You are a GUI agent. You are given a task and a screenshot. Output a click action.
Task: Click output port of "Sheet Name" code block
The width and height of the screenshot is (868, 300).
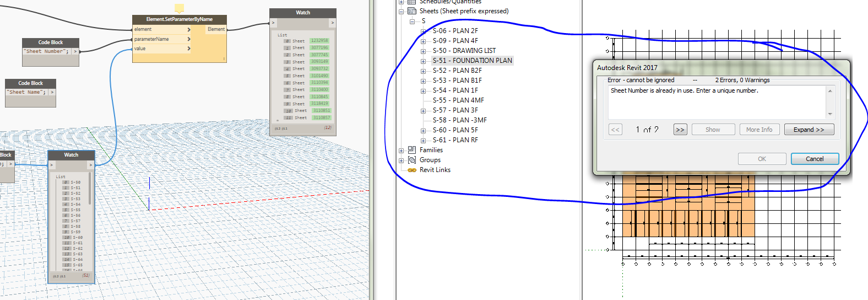[52, 92]
